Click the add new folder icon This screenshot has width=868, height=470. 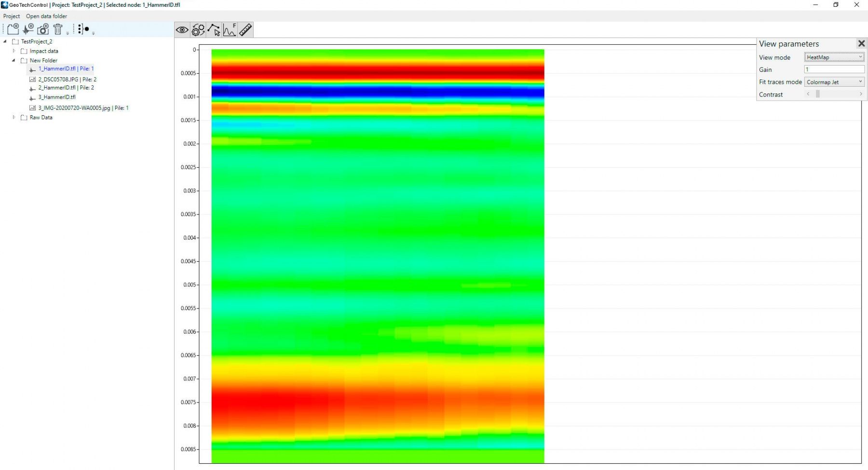pos(13,29)
